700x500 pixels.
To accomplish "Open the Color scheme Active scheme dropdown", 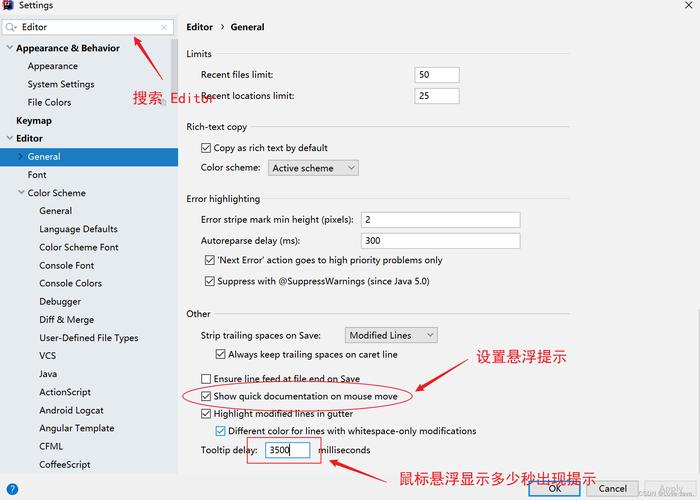I will click(x=313, y=168).
